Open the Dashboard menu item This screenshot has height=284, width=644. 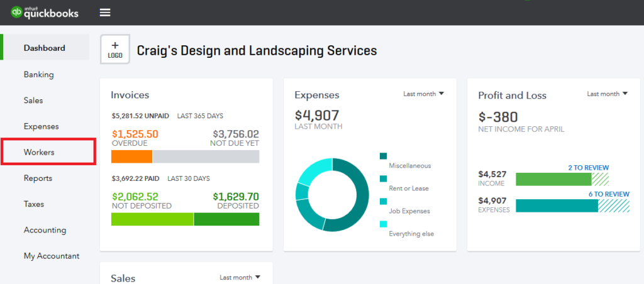coord(45,48)
